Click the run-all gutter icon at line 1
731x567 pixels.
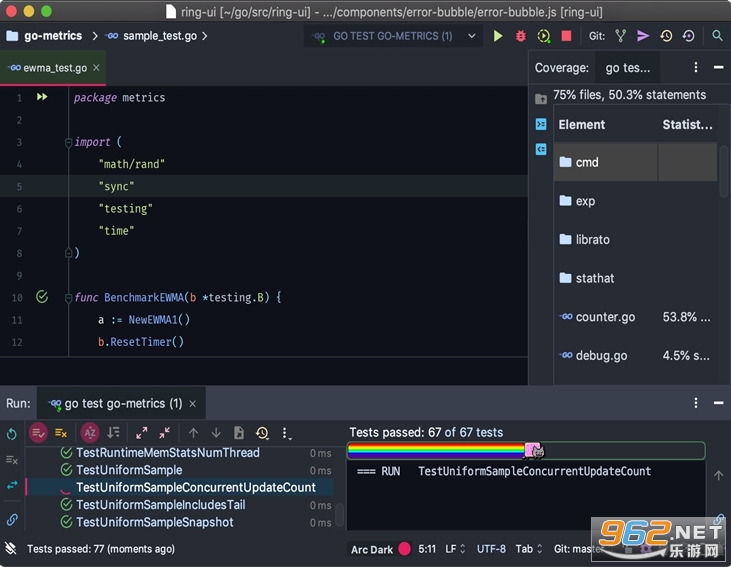[42, 97]
